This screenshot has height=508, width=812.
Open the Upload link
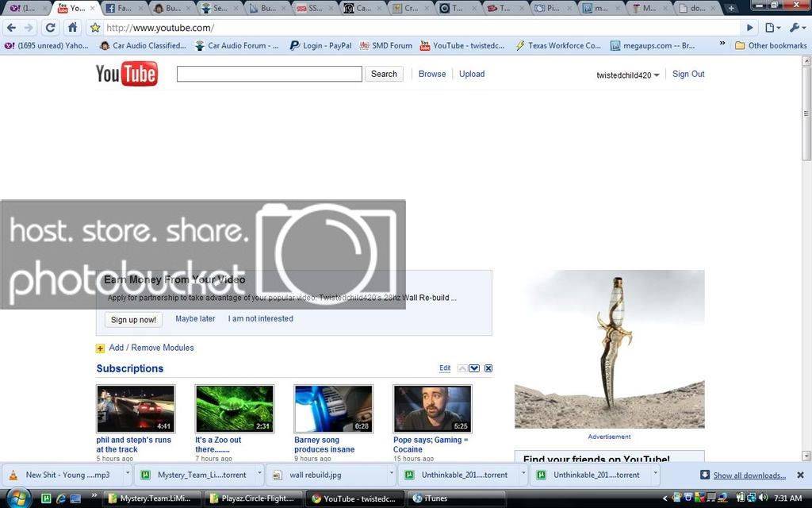coord(472,74)
